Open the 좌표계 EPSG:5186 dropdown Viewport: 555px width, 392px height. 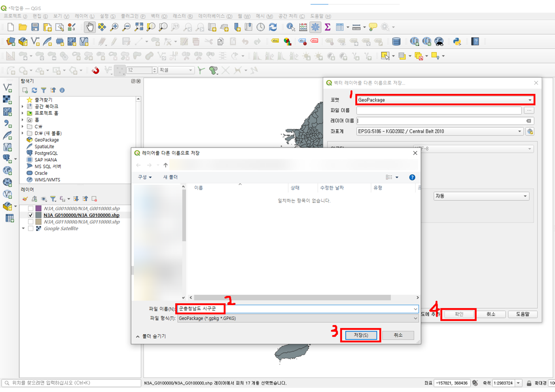[x=440, y=132]
